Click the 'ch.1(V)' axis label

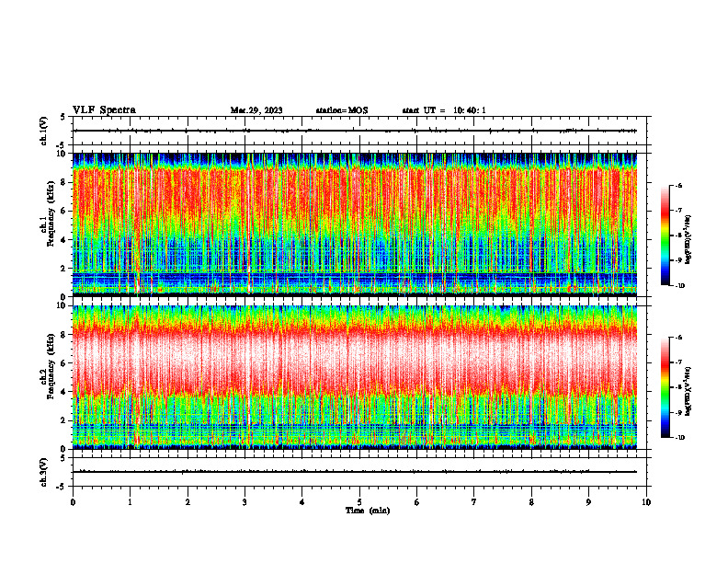click(44, 131)
